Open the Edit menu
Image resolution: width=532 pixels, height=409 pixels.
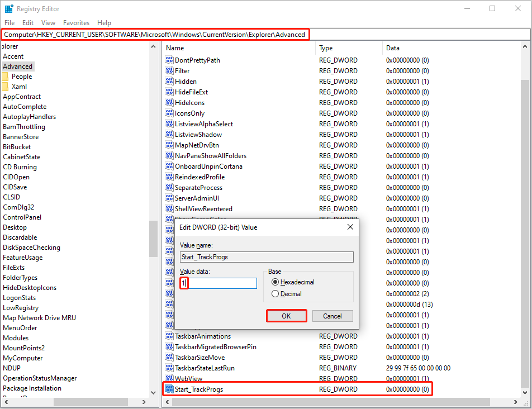[x=28, y=23]
